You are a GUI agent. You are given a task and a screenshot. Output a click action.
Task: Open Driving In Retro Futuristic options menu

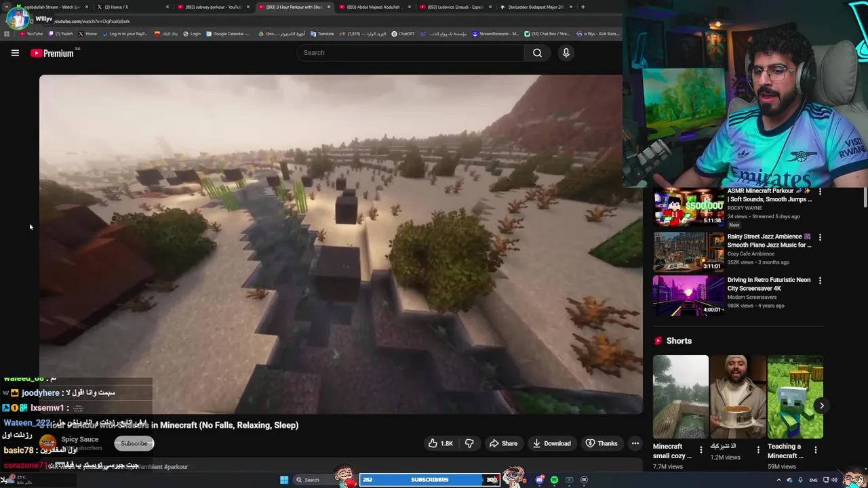click(x=820, y=281)
